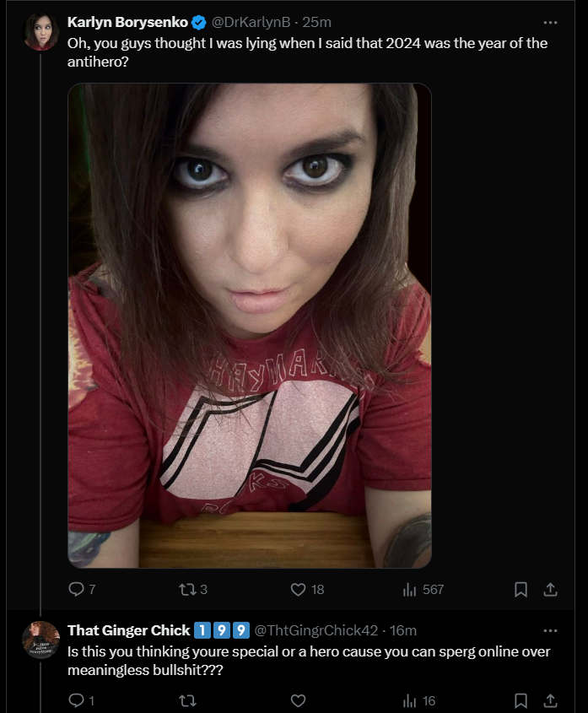Open more options on Karlyn's post
This screenshot has width=588, height=713.
pyautogui.click(x=550, y=22)
